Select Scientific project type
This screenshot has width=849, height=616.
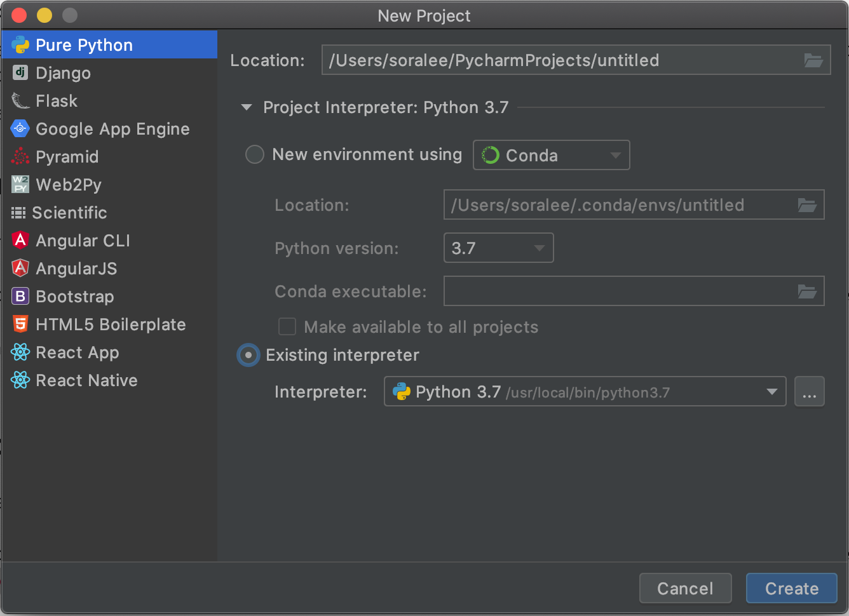click(x=109, y=213)
